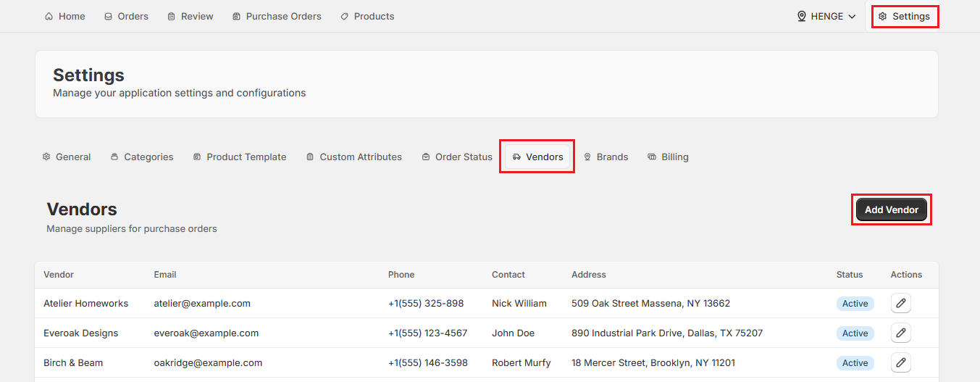The height and width of the screenshot is (382, 980).
Task: Edit the Birch & Beam vendor pencil icon
Action: pyautogui.click(x=901, y=362)
